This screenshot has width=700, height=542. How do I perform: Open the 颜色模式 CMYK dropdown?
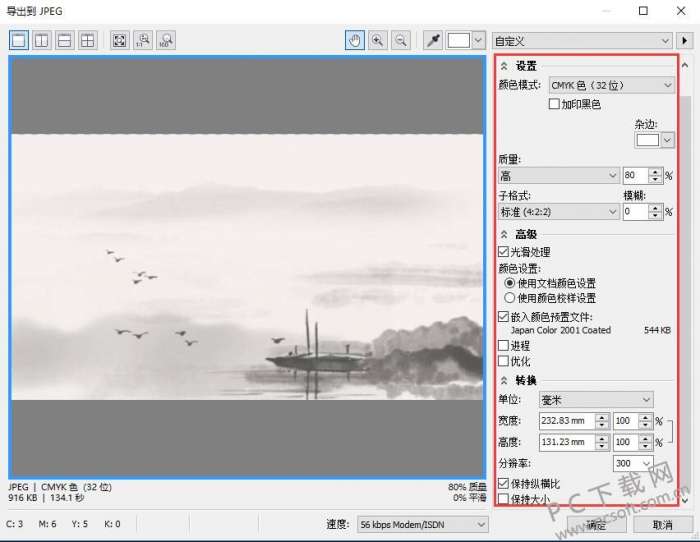612,85
